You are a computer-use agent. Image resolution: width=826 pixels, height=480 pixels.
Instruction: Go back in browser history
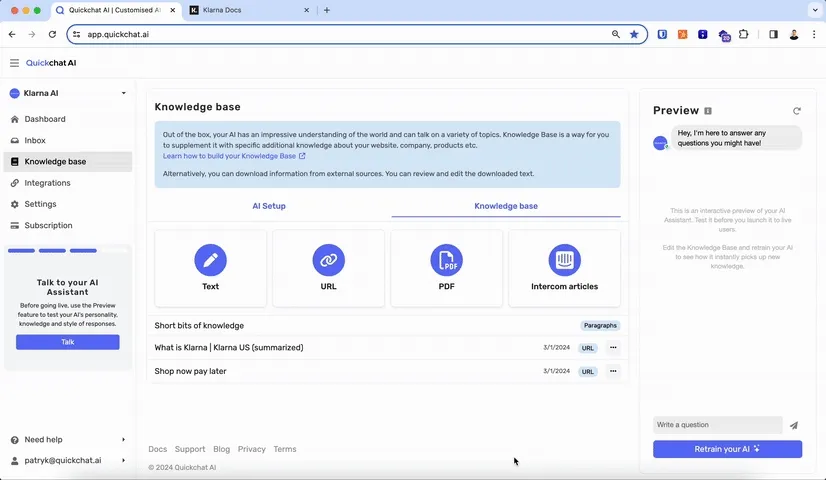pyautogui.click(x=12, y=34)
